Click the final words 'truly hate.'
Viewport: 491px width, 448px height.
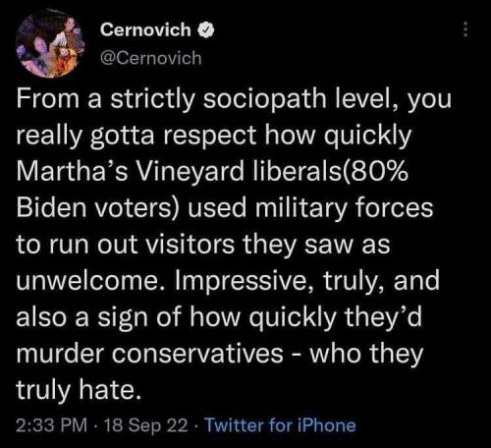[80, 390]
